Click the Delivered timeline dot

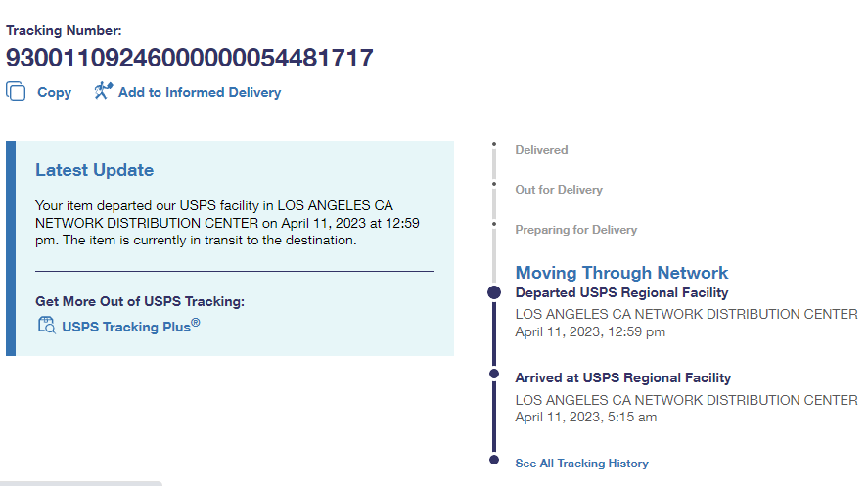coord(495,146)
